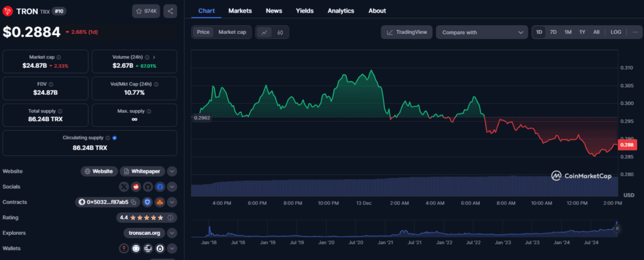Switch to the News tab

click(274, 11)
